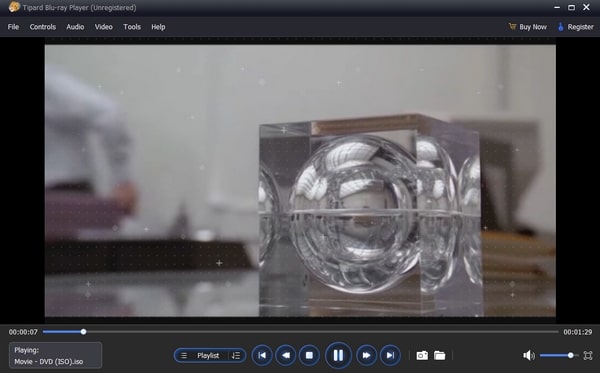Viewport: 600px width, 373px height.
Task: Mute the speaker volume icon
Action: pyautogui.click(x=529, y=355)
